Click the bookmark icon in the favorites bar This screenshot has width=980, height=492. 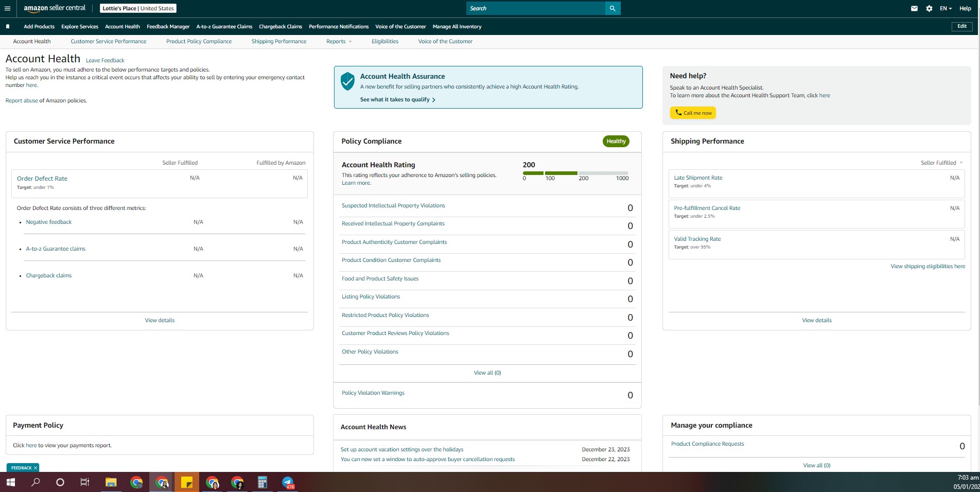point(8,27)
